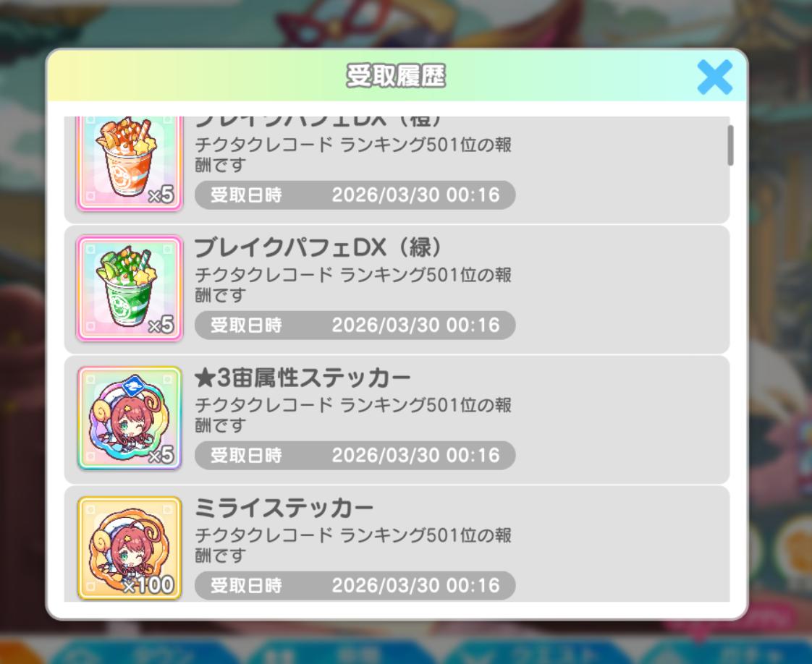Click the history list scrollbar thumb
The height and width of the screenshot is (664, 812).
click(x=730, y=145)
